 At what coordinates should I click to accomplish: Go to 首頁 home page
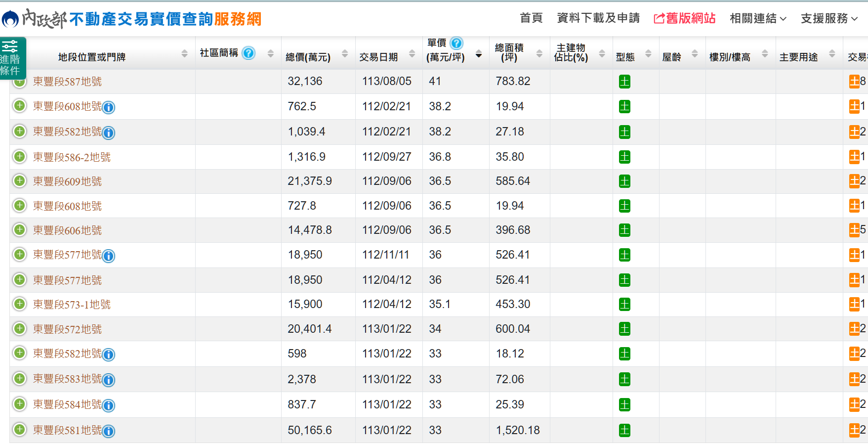(x=531, y=18)
